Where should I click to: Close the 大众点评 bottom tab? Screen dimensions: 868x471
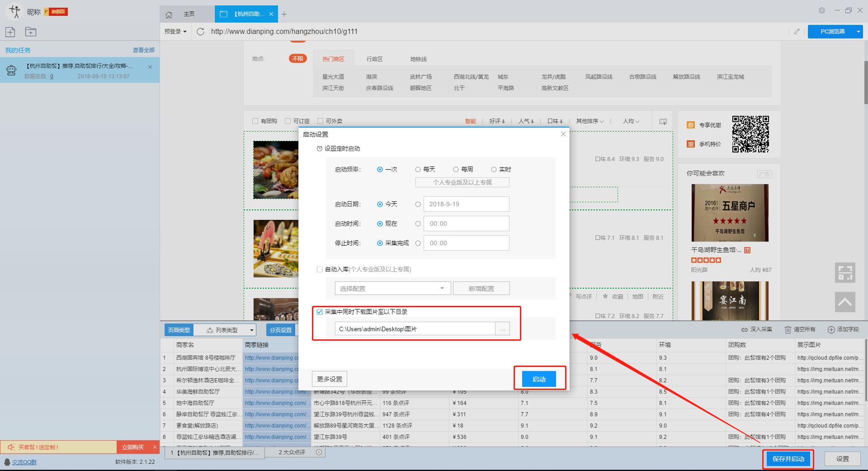319,452
